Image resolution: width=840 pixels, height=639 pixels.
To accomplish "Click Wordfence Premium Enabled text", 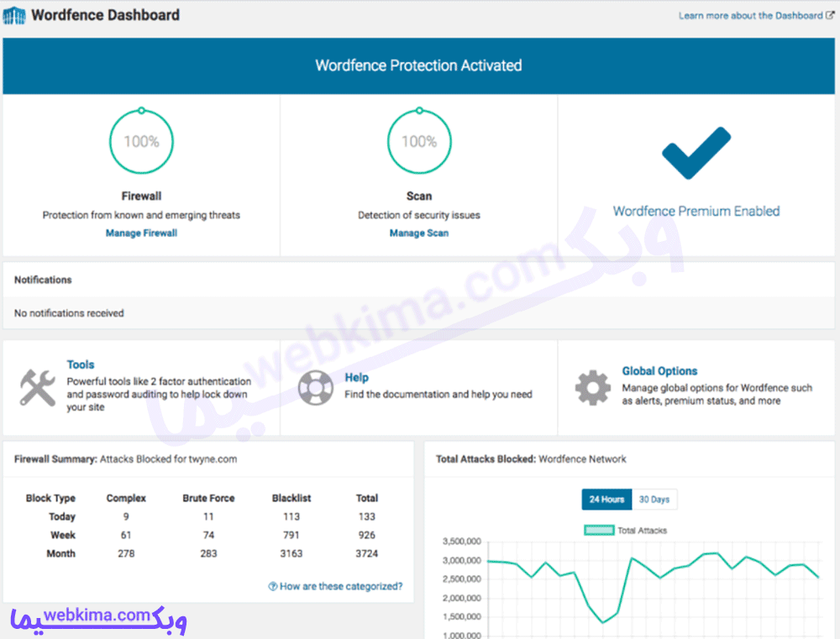I will 696,211.
